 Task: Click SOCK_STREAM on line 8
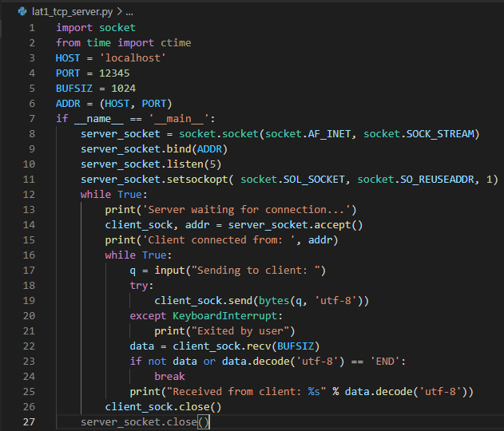[440, 134]
